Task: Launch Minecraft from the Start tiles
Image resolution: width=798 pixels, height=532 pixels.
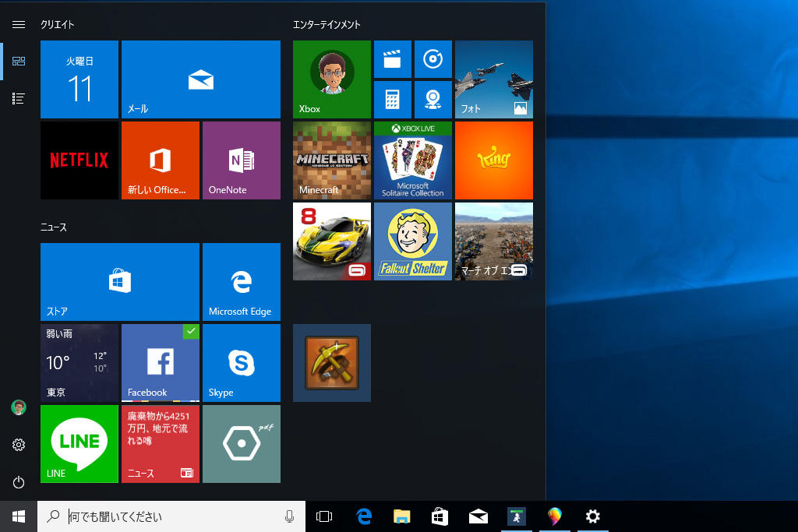Action: click(332, 160)
